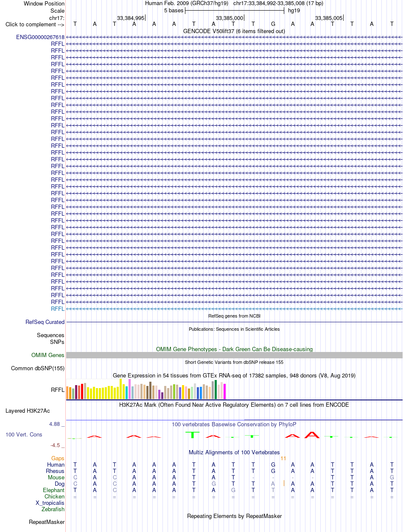Image resolution: width=403 pixels, height=532 pixels.
Task: Click the Chicken species label
Action: tap(55, 496)
